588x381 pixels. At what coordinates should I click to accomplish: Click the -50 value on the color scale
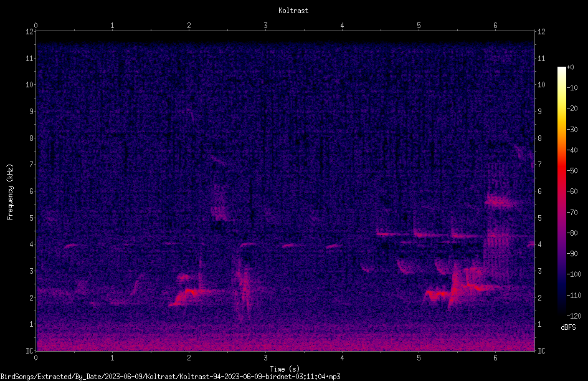tap(572, 171)
